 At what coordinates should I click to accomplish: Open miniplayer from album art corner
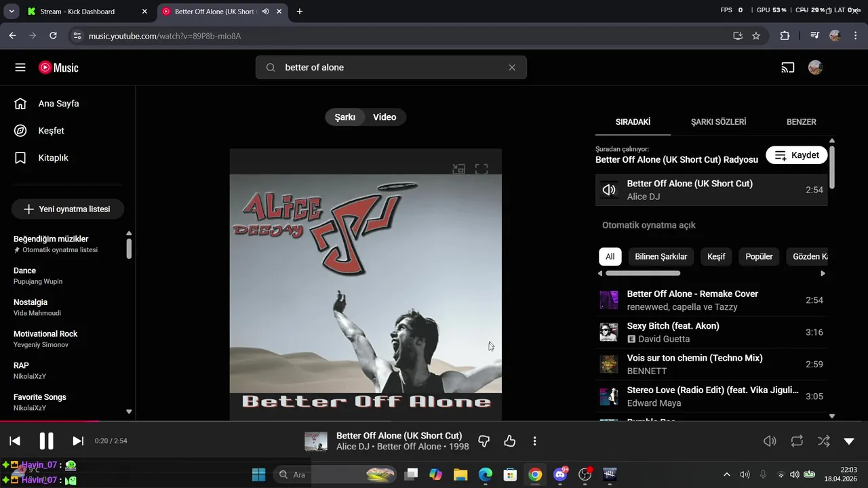pyautogui.click(x=459, y=169)
